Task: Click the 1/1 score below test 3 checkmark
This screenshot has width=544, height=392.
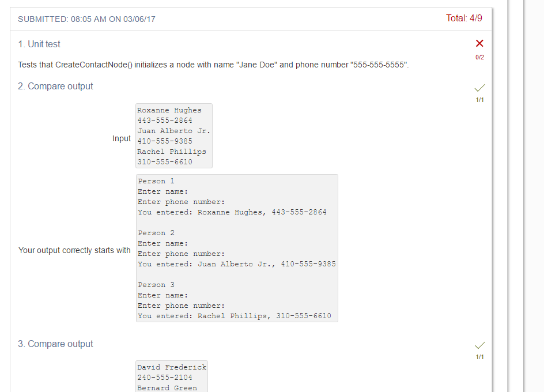Action: 479,356
